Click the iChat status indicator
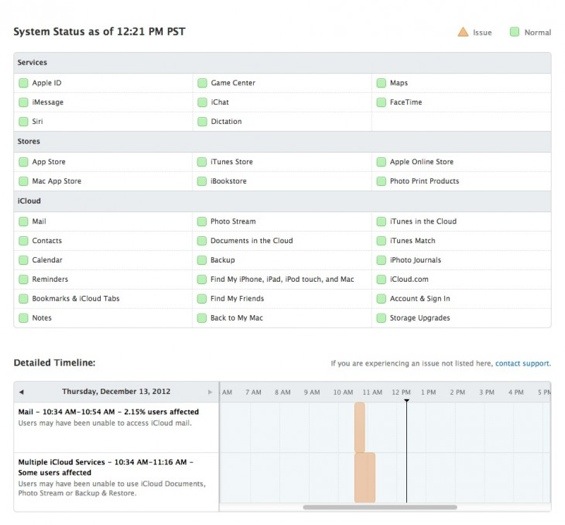The image size is (565, 525). pyautogui.click(x=202, y=102)
